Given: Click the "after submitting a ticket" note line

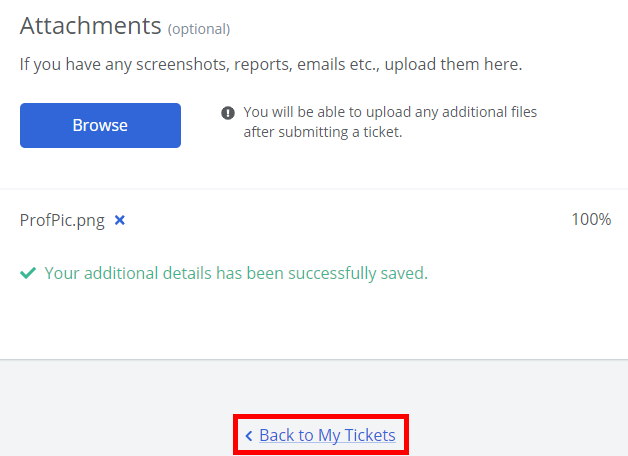Looking at the screenshot, I should pyautogui.click(x=322, y=132).
